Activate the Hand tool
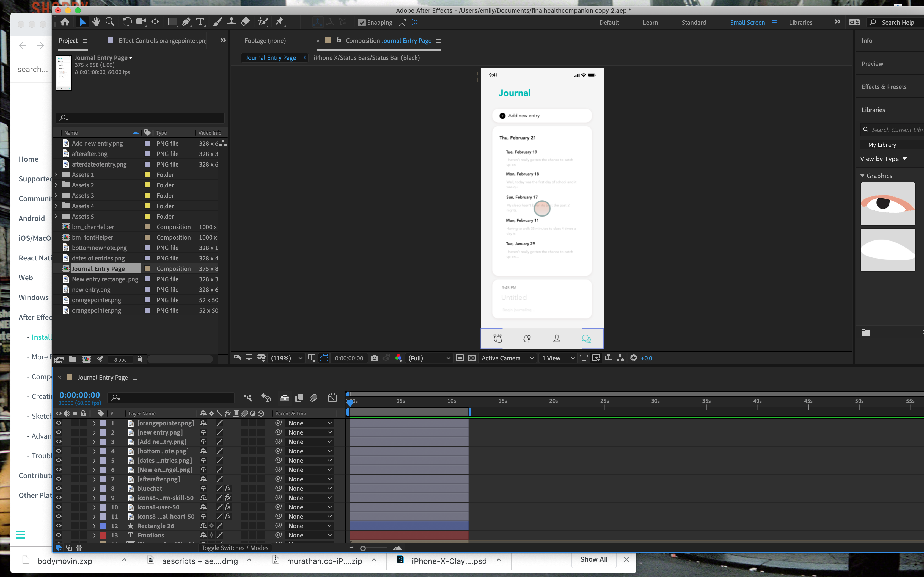 (x=96, y=22)
